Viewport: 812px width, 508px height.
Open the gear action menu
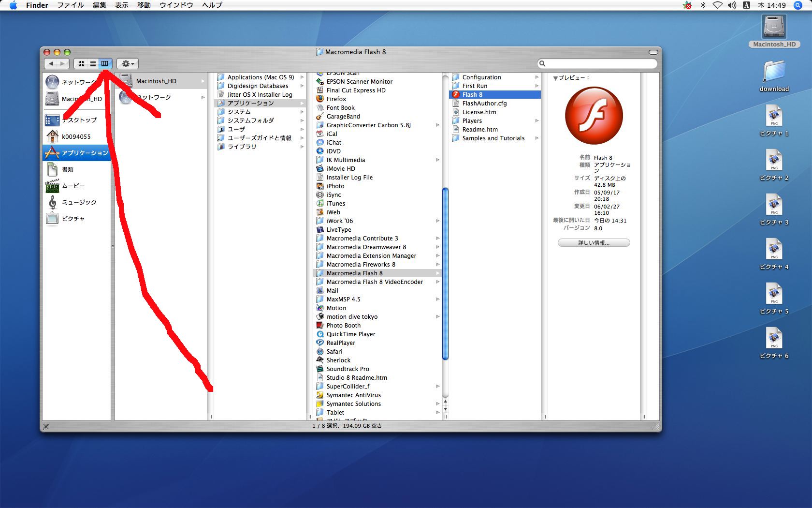(128, 63)
